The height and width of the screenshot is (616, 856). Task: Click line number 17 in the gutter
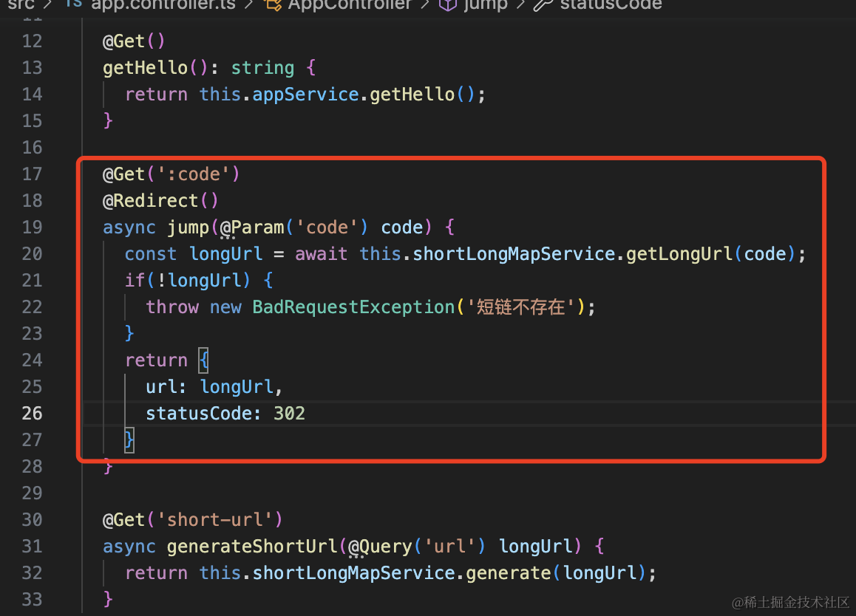pyautogui.click(x=33, y=174)
